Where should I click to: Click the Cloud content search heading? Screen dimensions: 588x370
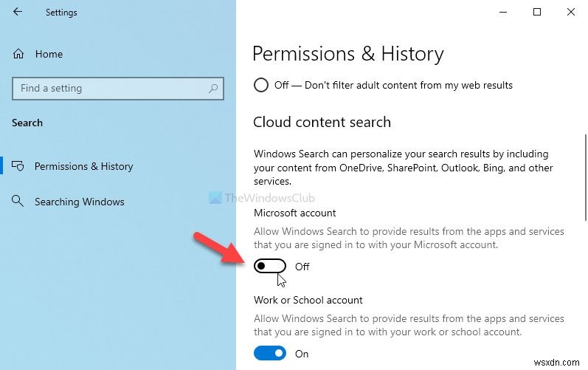point(322,122)
